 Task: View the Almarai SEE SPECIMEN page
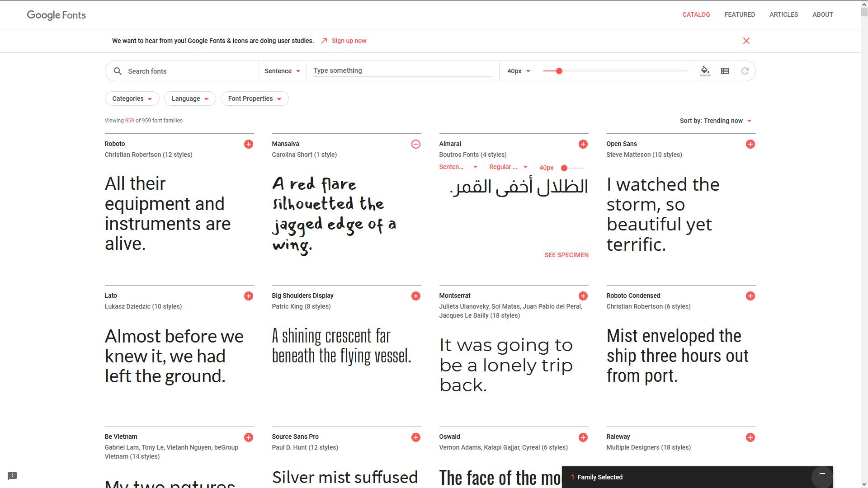click(566, 255)
